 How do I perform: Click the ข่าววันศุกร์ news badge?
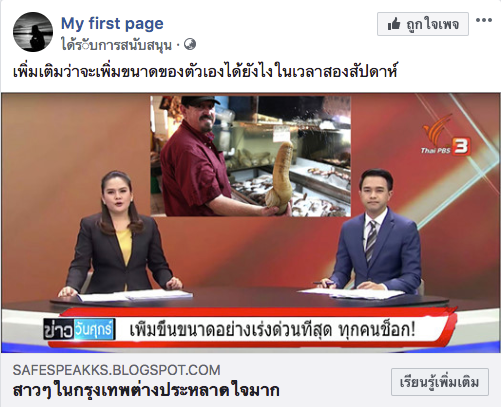[x=79, y=330]
